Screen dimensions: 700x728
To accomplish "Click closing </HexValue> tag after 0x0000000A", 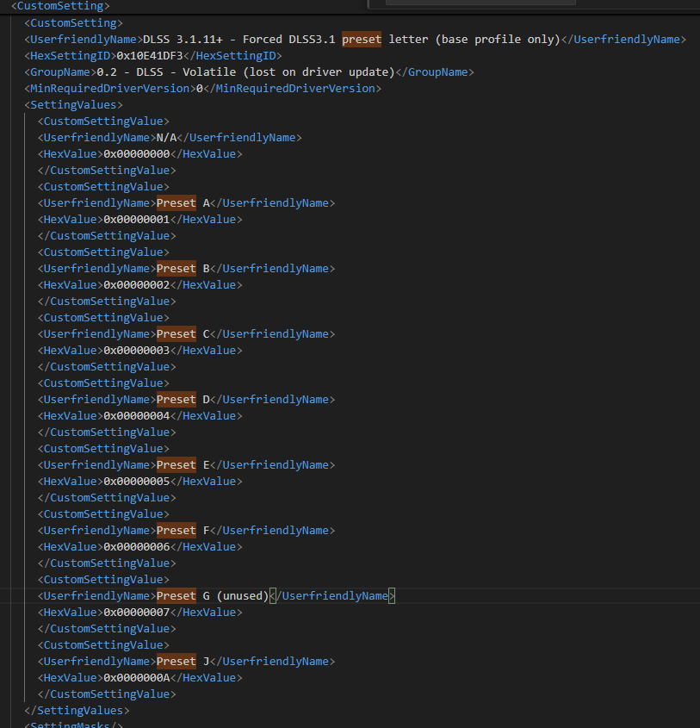I will pos(207,677).
